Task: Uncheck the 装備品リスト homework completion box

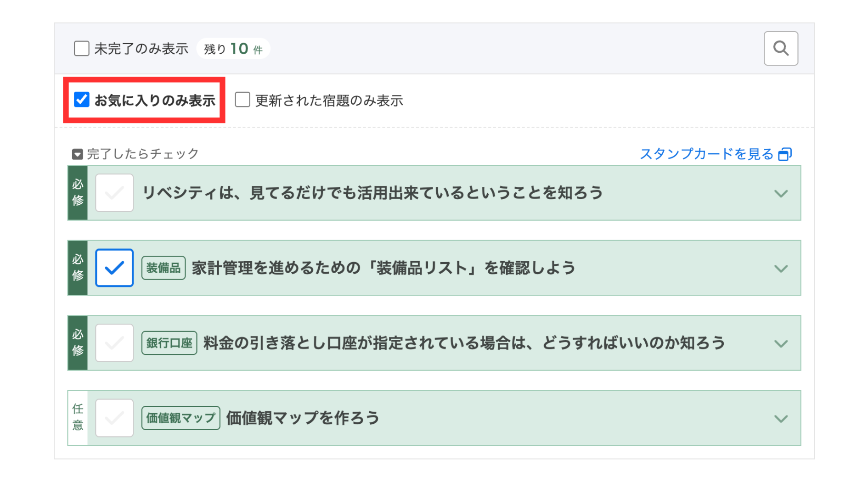Action: [114, 268]
